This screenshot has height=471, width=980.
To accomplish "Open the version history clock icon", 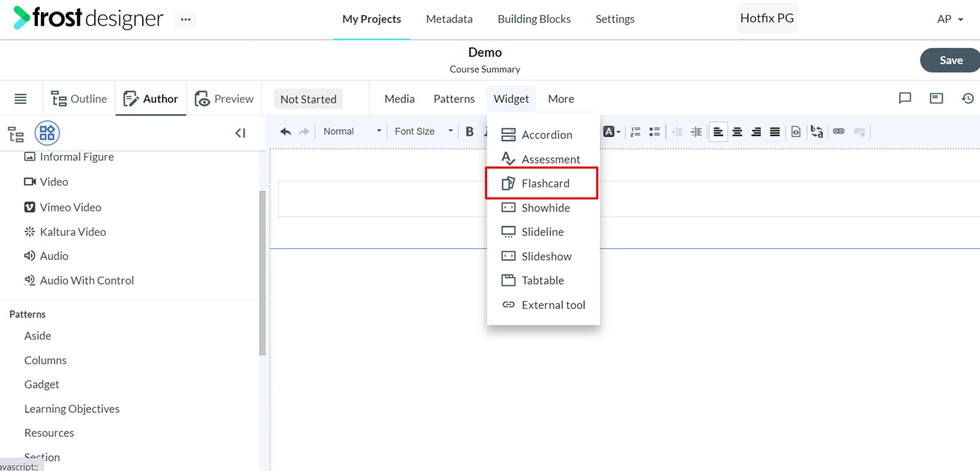I will pyautogui.click(x=967, y=98).
